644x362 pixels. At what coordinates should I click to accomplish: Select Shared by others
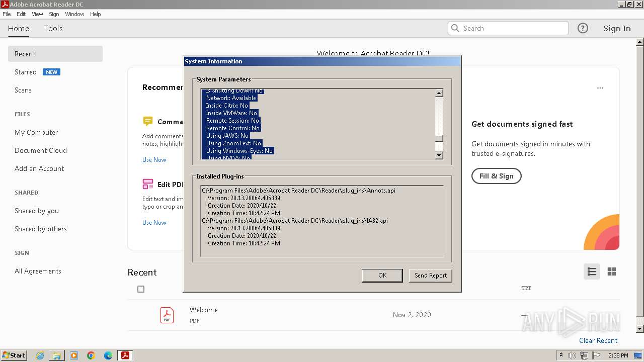coord(41,229)
